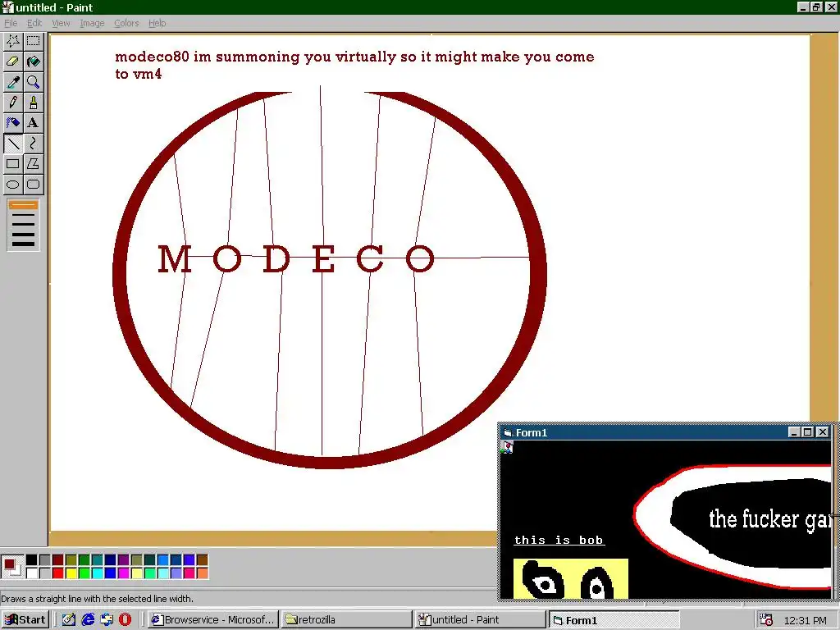840x630 pixels.
Task: Pick the black color swatch
Action: tap(32, 559)
